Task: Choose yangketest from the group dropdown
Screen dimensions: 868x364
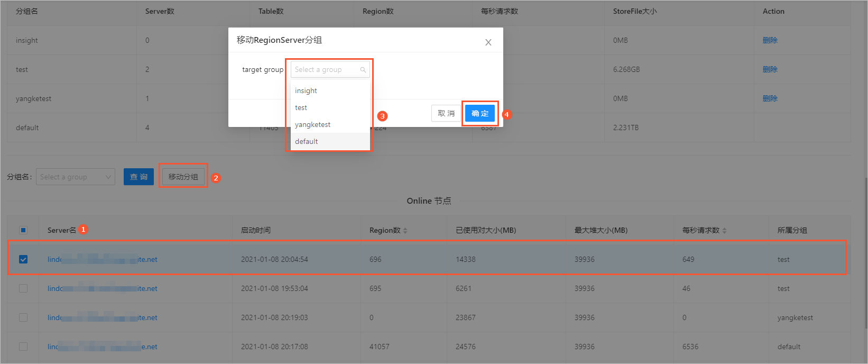Action: [330, 124]
